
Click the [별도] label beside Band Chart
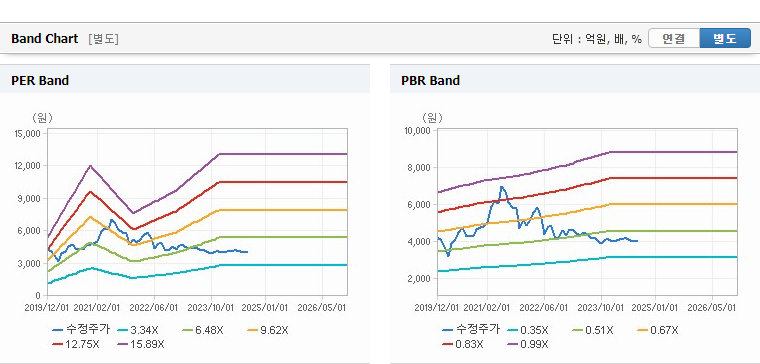coord(103,39)
